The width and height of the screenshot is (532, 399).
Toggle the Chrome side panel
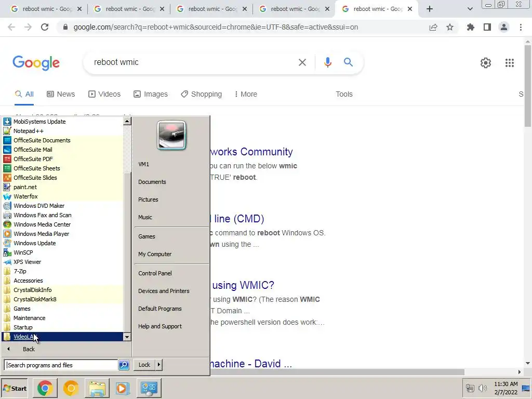(487, 27)
